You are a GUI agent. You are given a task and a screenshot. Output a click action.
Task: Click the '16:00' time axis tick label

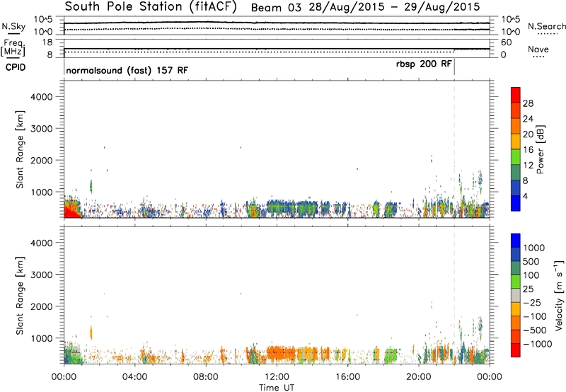347,377
